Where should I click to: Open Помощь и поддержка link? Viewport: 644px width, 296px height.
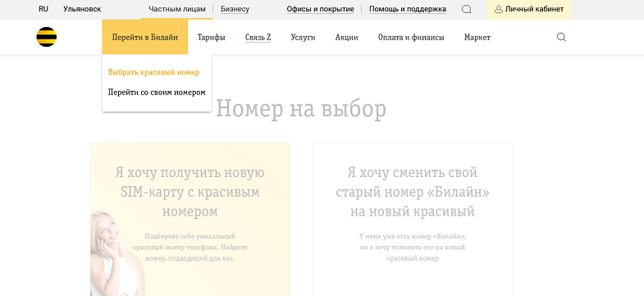408,9
